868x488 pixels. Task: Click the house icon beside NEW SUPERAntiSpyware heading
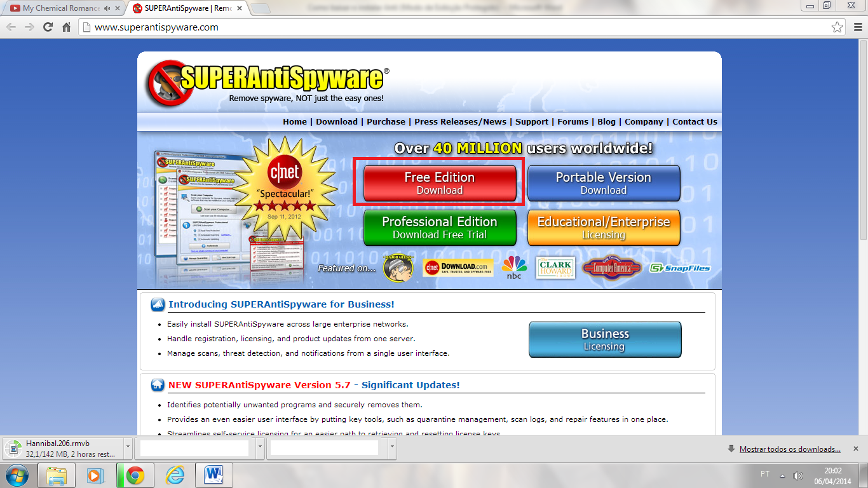point(158,385)
